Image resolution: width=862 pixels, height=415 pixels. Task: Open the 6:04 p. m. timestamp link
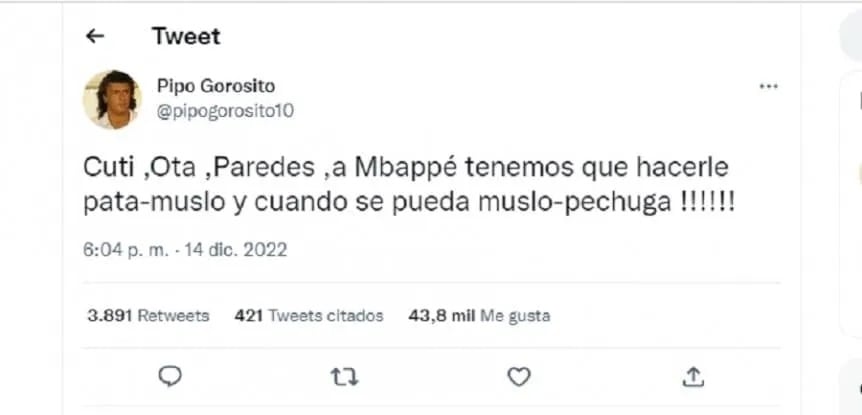[125, 250]
